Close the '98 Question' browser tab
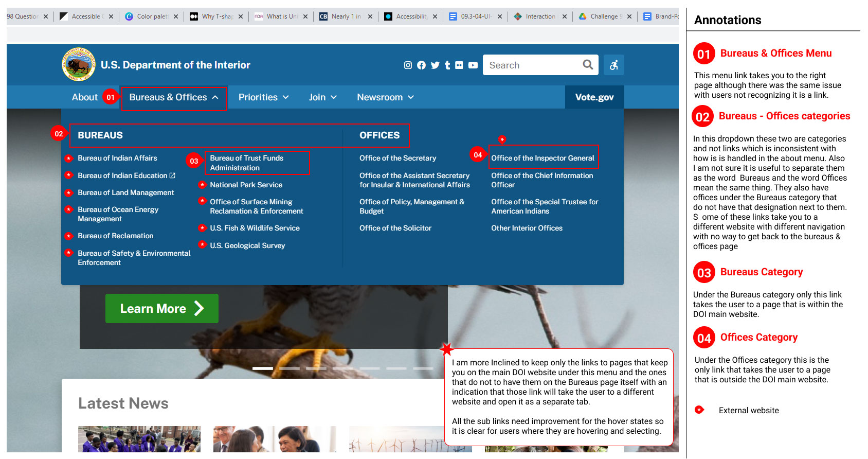 (46, 16)
